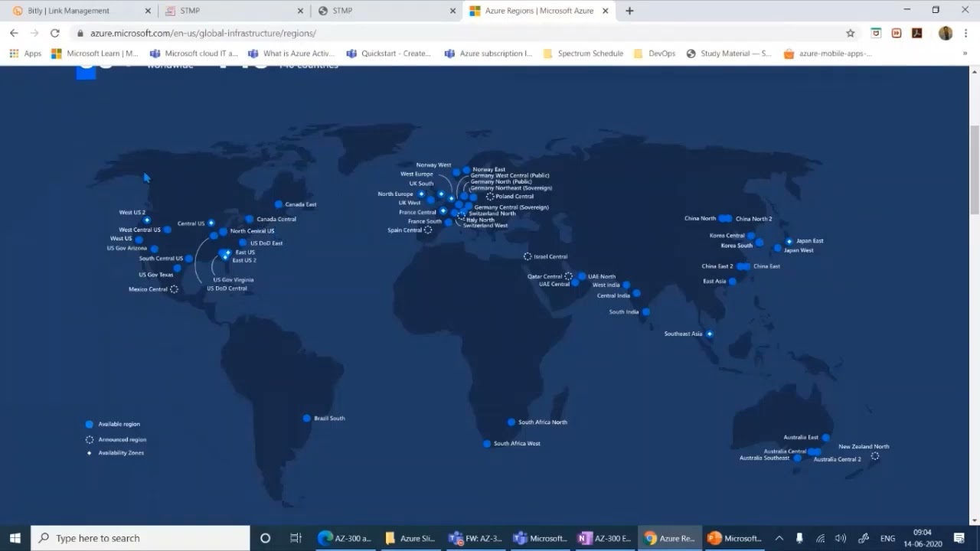Click the Israel Central announced region marker
The image size is (980, 551).
click(528, 256)
